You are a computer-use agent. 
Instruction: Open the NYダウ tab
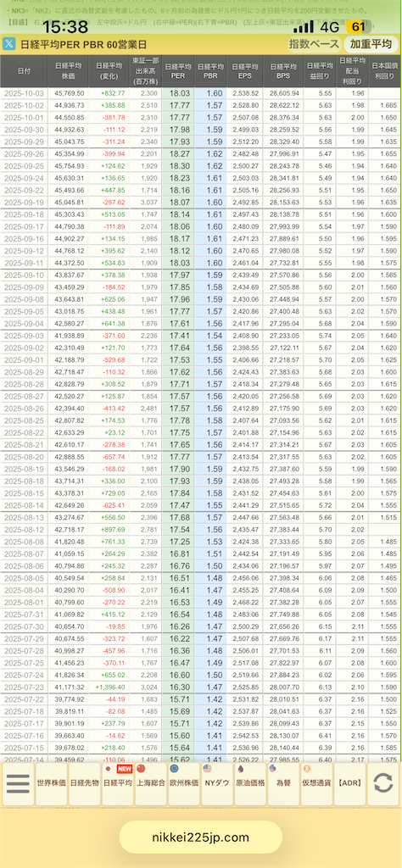(x=217, y=784)
